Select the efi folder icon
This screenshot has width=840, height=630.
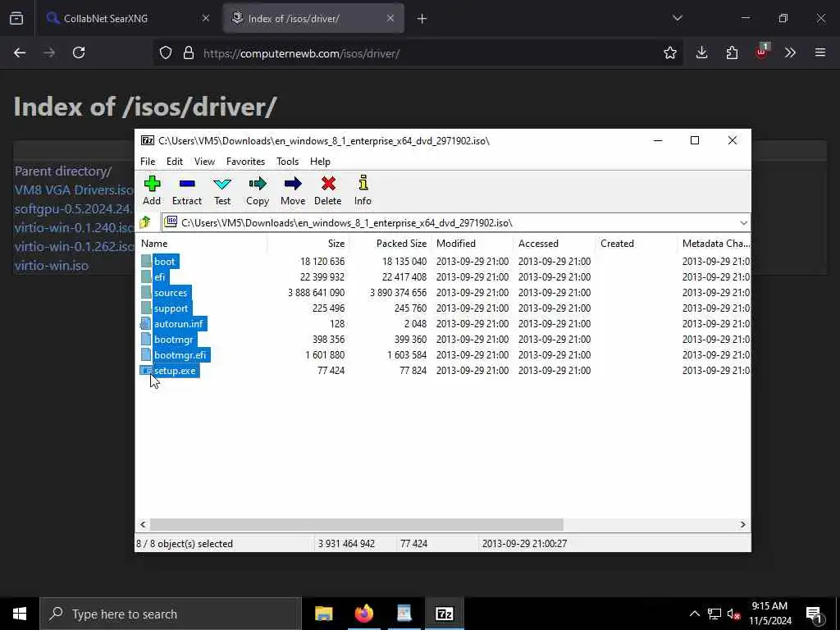coord(146,277)
